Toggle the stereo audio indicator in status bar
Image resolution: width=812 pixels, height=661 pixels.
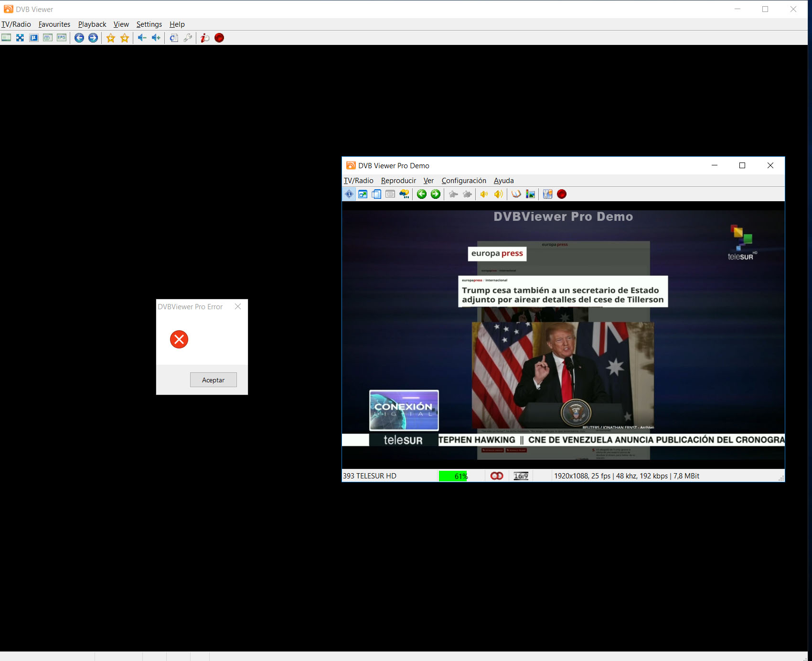(497, 476)
